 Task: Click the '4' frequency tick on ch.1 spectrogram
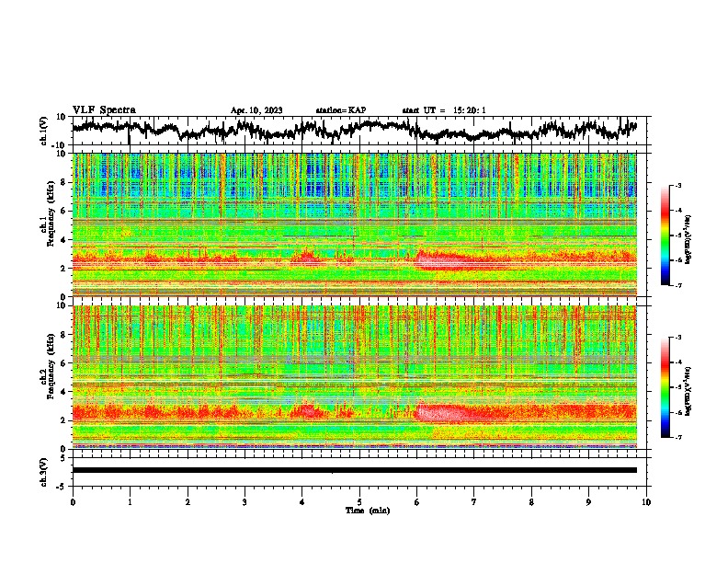pyautogui.click(x=63, y=240)
